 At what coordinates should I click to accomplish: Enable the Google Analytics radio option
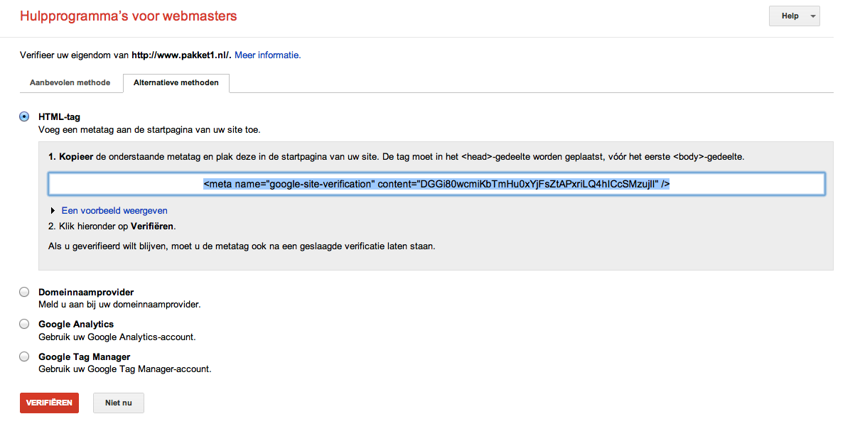pyautogui.click(x=24, y=324)
